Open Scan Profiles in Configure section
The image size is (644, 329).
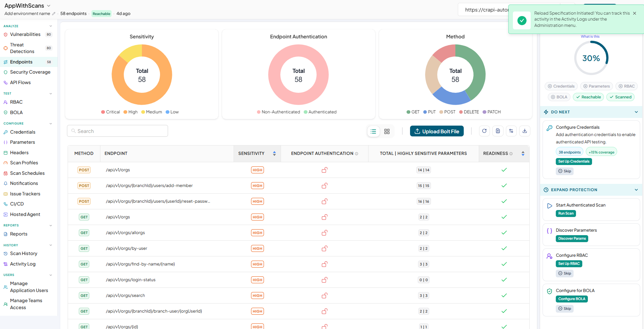[29, 163]
